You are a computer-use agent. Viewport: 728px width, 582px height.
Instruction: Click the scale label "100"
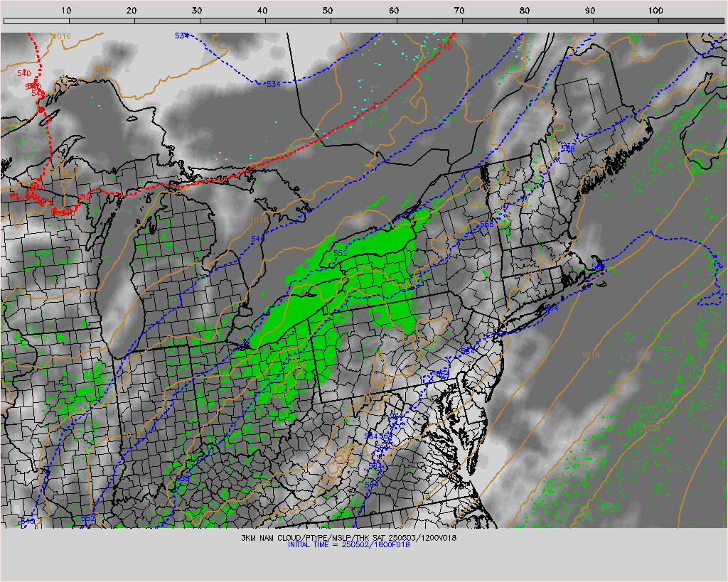coord(655,10)
